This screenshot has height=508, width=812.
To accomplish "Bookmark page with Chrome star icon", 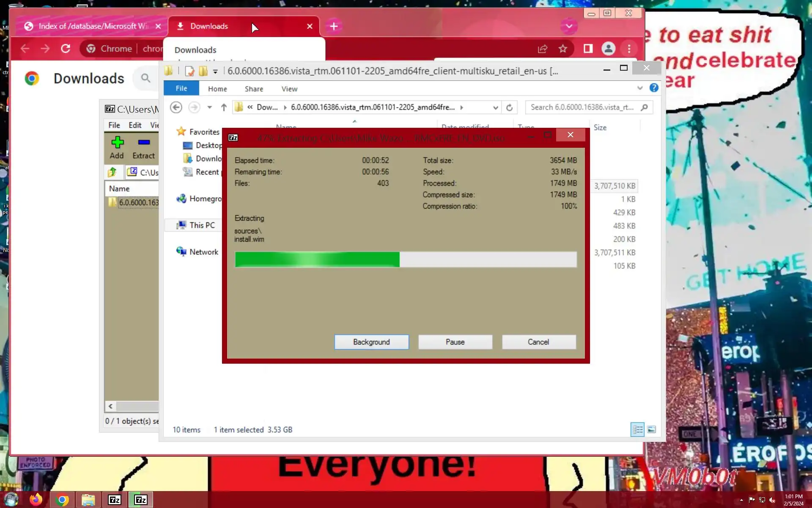I will coord(563,49).
